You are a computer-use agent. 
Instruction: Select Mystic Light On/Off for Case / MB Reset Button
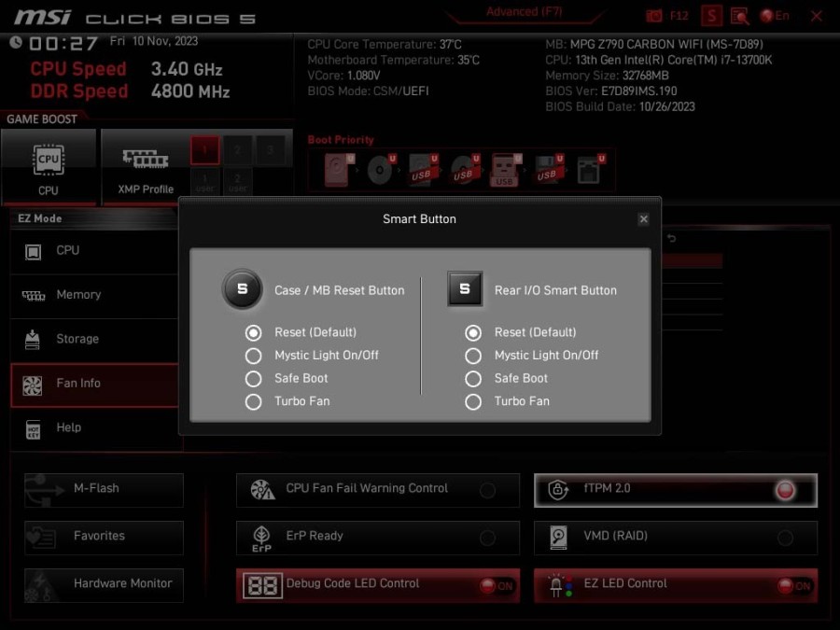(x=253, y=356)
